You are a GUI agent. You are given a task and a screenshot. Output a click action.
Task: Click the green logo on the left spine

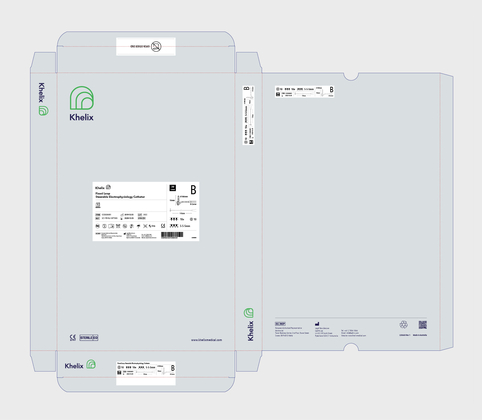(43, 110)
